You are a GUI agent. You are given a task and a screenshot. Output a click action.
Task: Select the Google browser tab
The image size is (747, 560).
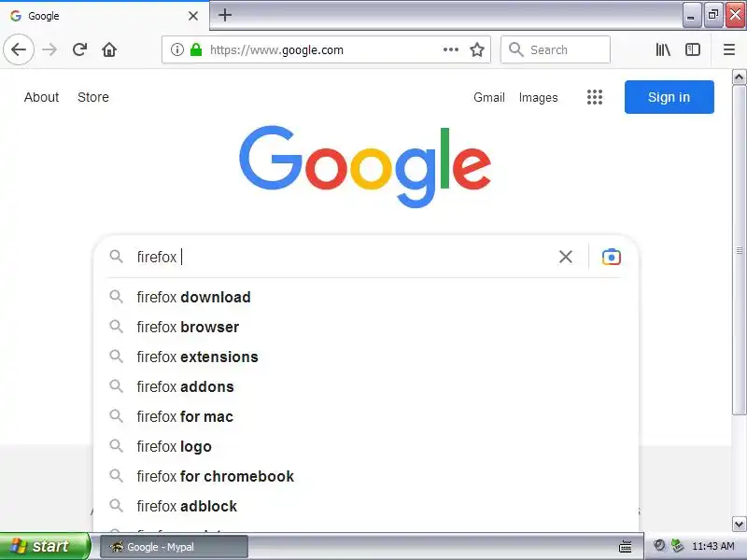(103, 16)
